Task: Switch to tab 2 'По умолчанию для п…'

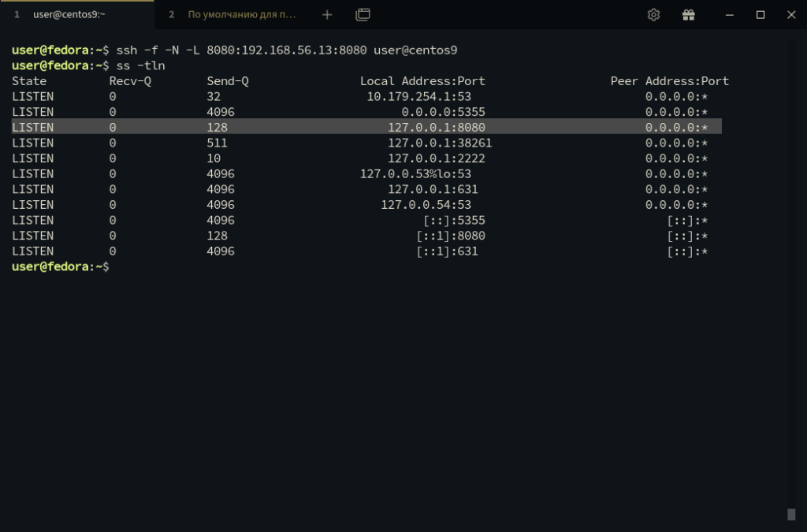Action: (232, 15)
